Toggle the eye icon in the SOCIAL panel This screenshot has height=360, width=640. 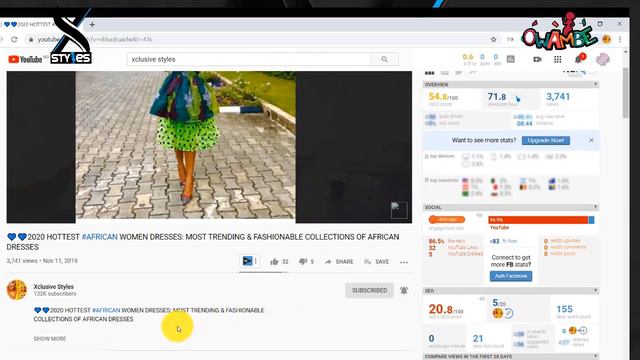[480, 215]
